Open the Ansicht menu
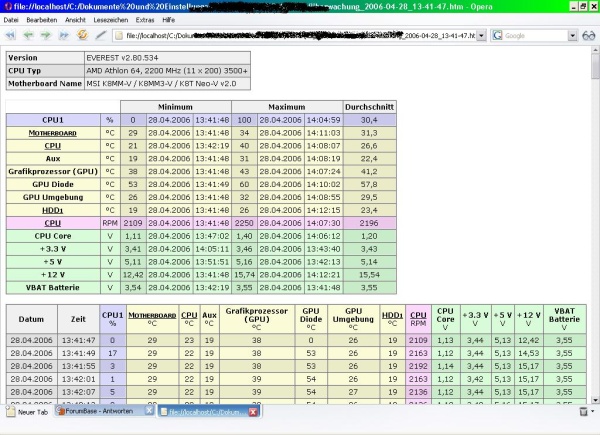600x435 pixels. [75, 20]
